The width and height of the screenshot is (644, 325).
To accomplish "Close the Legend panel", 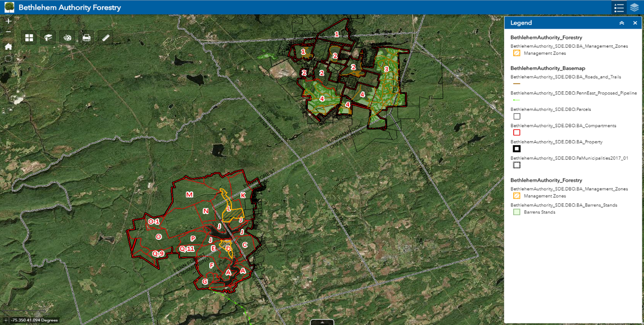I will [x=635, y=22].
